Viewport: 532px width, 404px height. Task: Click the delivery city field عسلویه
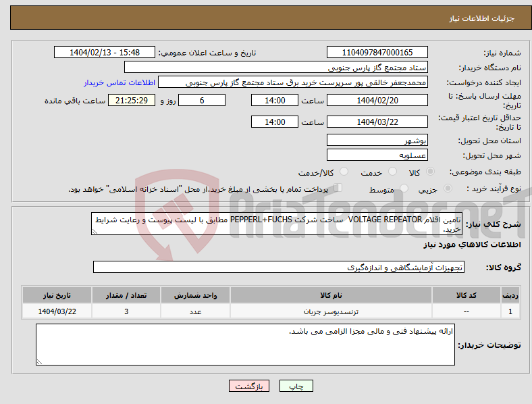(377, 155)
